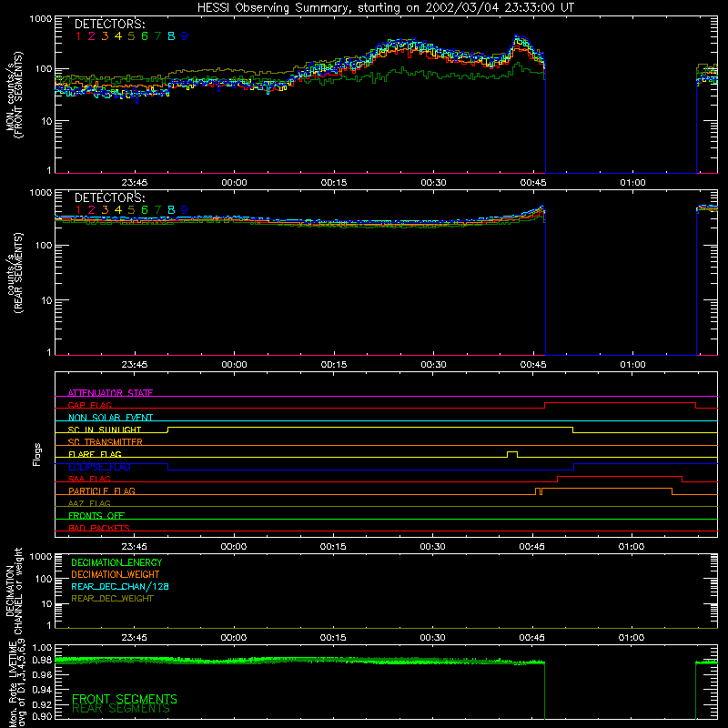Click the SAA_FLAG label
The image size is (728, 728).
89,479
